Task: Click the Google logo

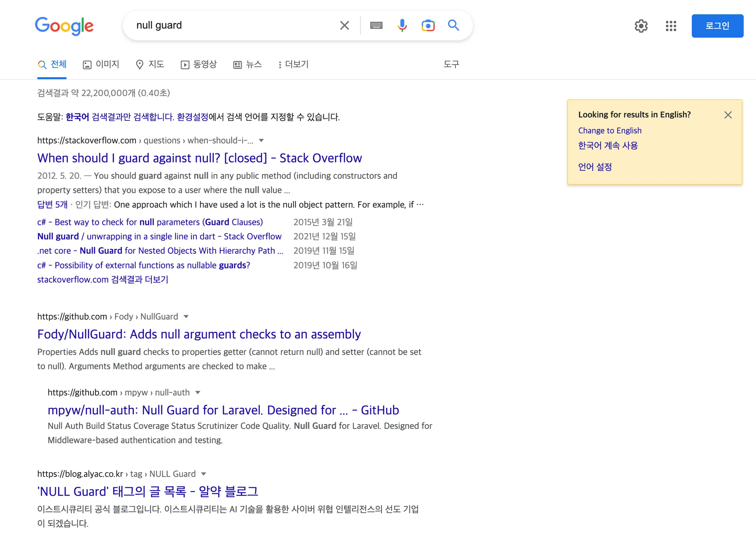Action: [64, 26]
